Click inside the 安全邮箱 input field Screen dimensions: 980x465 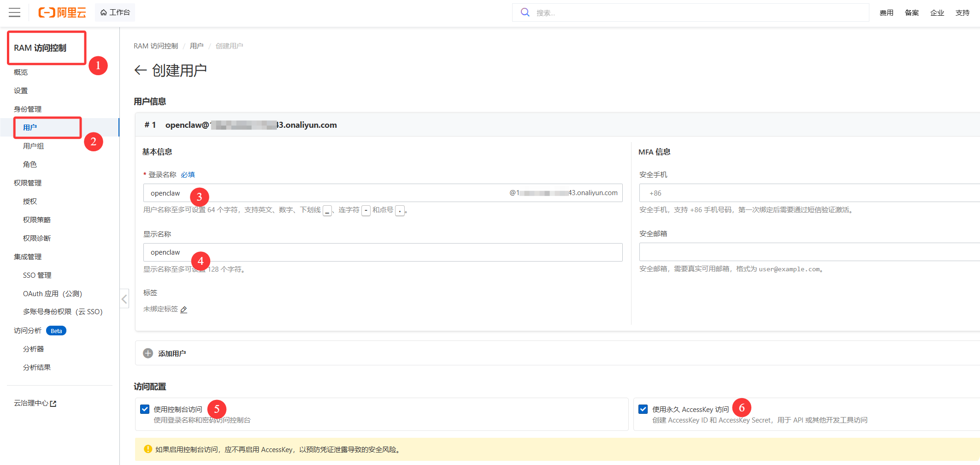click(784, 251)
